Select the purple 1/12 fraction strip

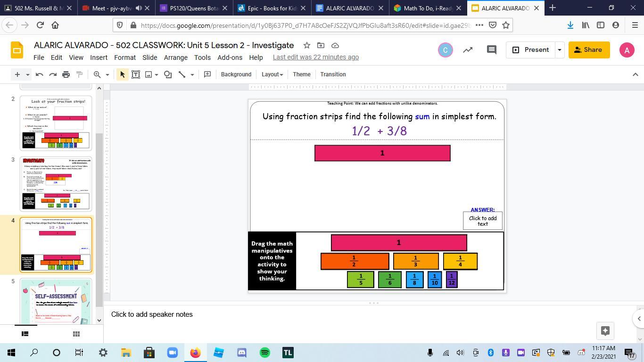coord(451,280)
